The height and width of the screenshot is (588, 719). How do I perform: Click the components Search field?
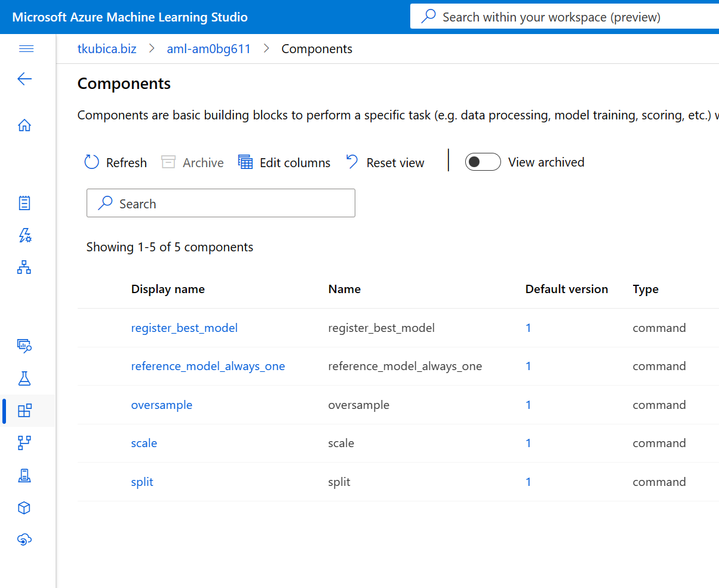point(221,204)
